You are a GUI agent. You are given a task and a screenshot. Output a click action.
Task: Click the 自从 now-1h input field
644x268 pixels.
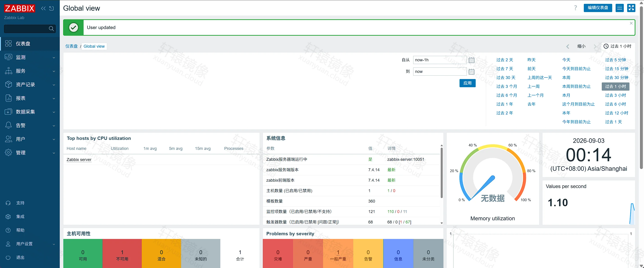pyautogui.click(x=440, y=60)
